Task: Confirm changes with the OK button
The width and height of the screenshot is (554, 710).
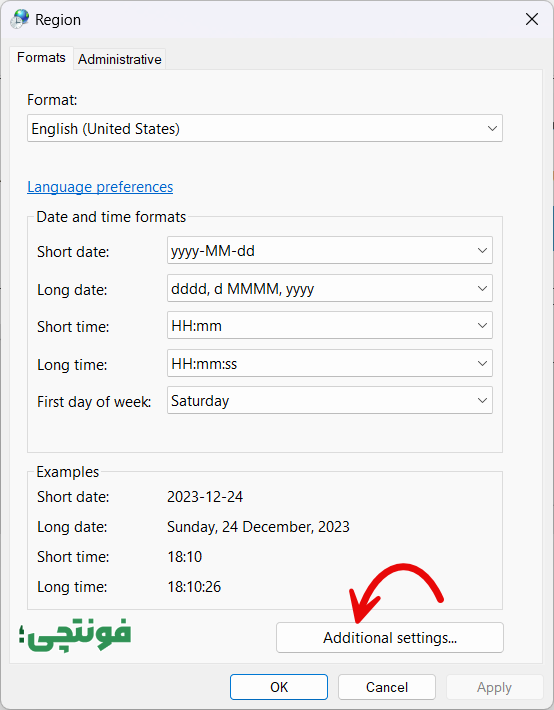Action: coord(279,687)
